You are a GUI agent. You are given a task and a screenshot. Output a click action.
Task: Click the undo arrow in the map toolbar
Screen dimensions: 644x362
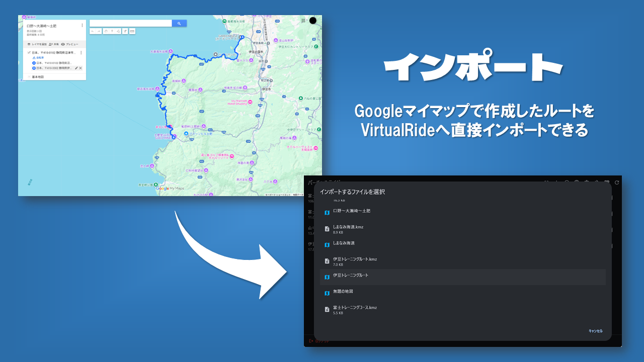click(93, 31)
